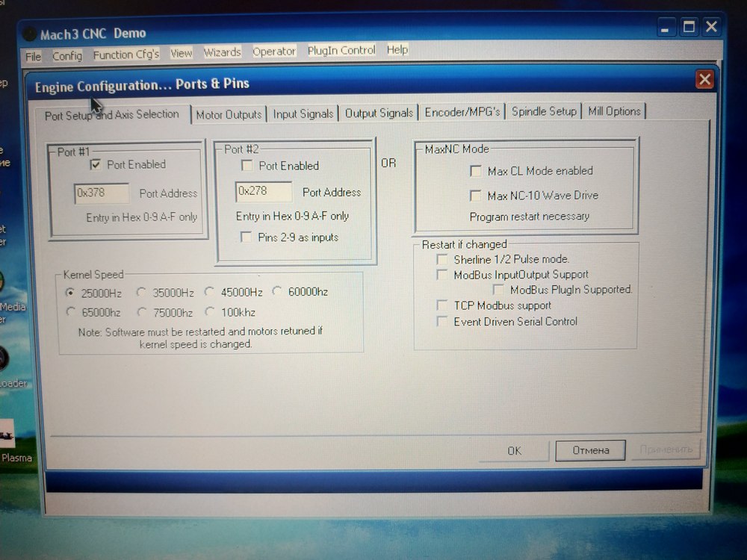Switch to the Motor Outputs tab
Screen dimensions: 747x560
pos(229,114)
